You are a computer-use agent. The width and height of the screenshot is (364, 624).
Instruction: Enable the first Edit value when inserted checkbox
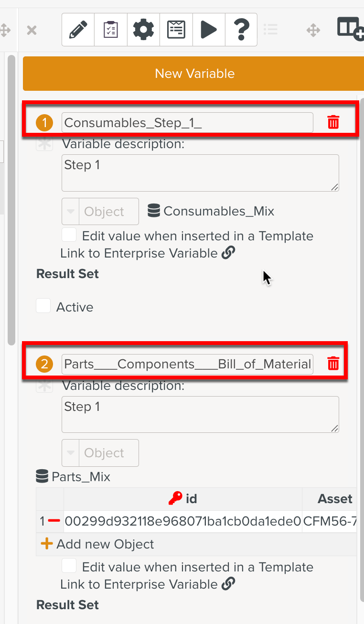point(69,235)
